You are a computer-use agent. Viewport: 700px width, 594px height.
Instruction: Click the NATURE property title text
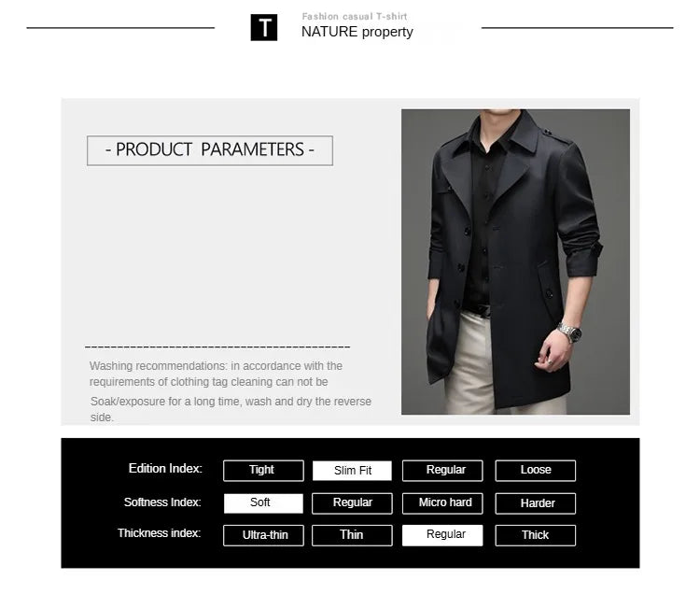(x=357, y=32)
